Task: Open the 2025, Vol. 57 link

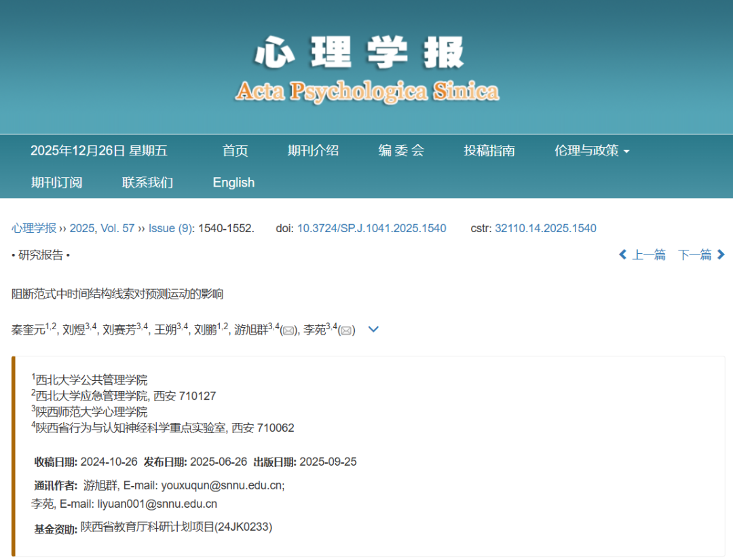Action: (102, 228)
